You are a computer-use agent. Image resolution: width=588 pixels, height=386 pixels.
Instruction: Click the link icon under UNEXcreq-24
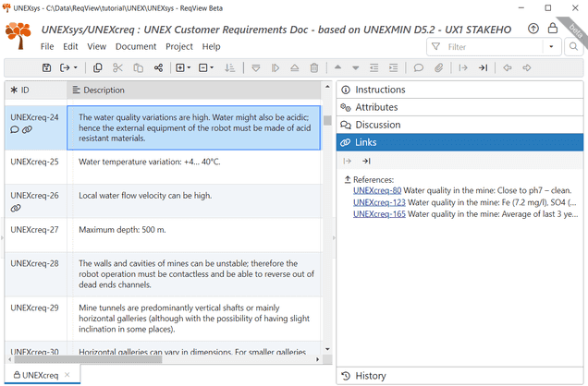point(27,130)
